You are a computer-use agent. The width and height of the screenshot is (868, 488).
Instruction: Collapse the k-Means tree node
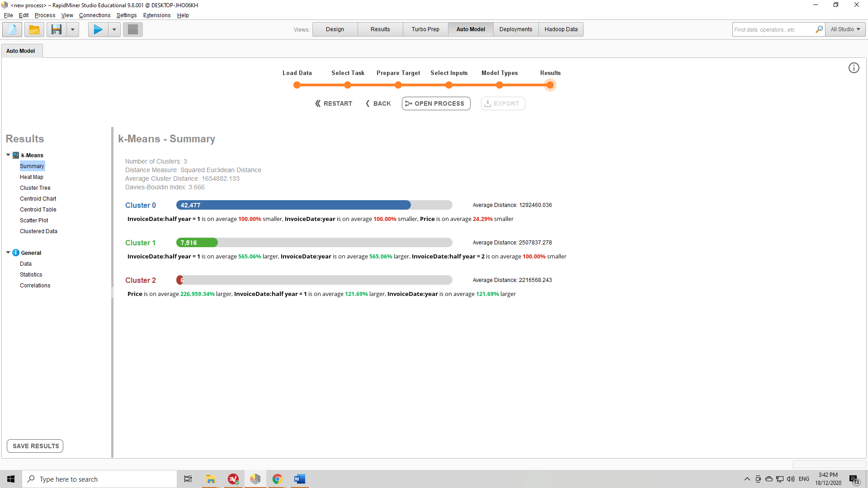point(8,155)
